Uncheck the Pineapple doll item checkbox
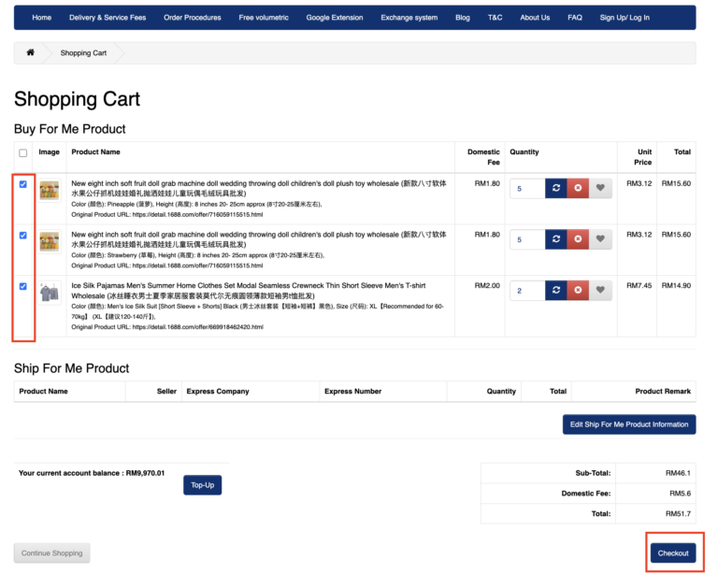Viewport: 718px width, 588px height. (23, 184)
